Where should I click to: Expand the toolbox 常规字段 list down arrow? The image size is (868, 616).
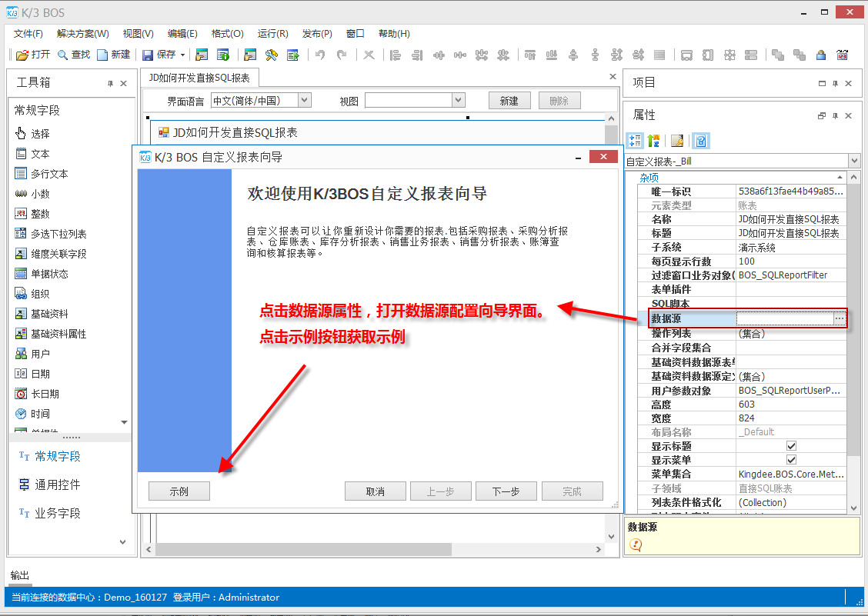125,422
